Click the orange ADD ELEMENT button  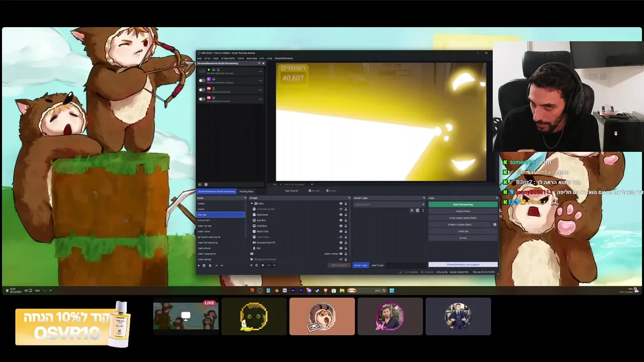(x=339, y=265)
